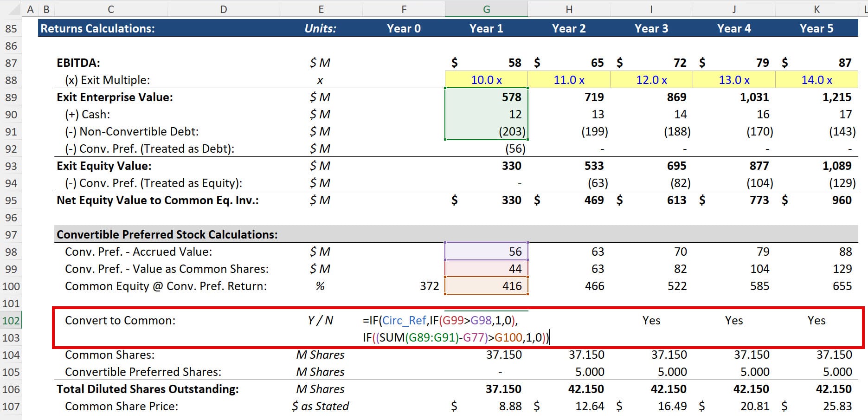Select the 14.0 x exit multiple under Year 5
Viewport: 868px width, 420px height.
pyautogui.click(x=817, y=79)
